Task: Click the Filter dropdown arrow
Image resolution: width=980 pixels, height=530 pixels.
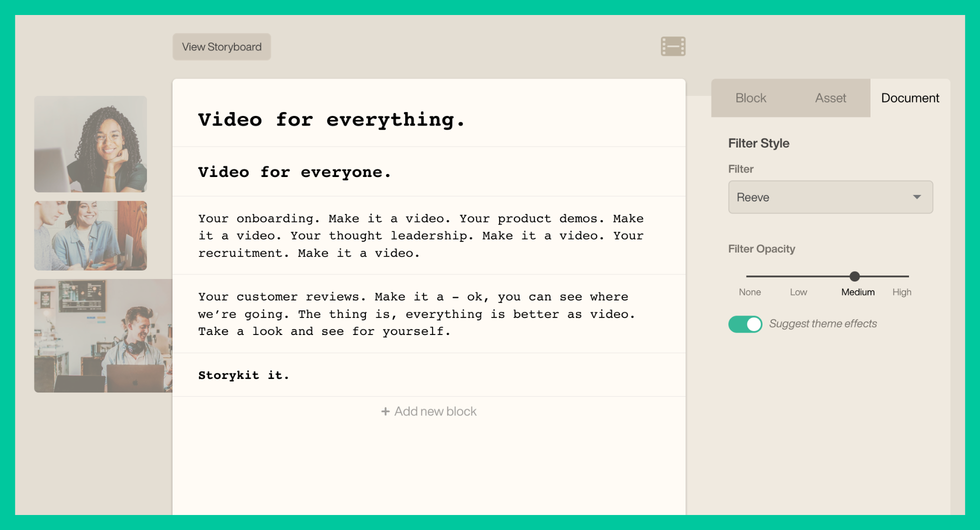Action: pos(916,197)
